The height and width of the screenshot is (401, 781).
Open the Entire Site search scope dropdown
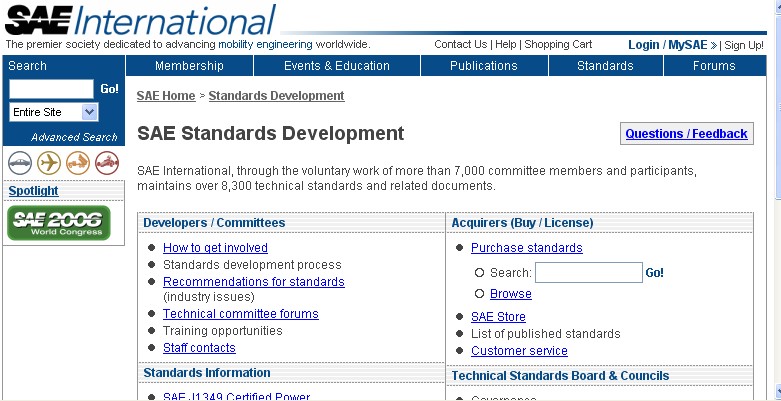pyautogui.click(x=54, y=112)
